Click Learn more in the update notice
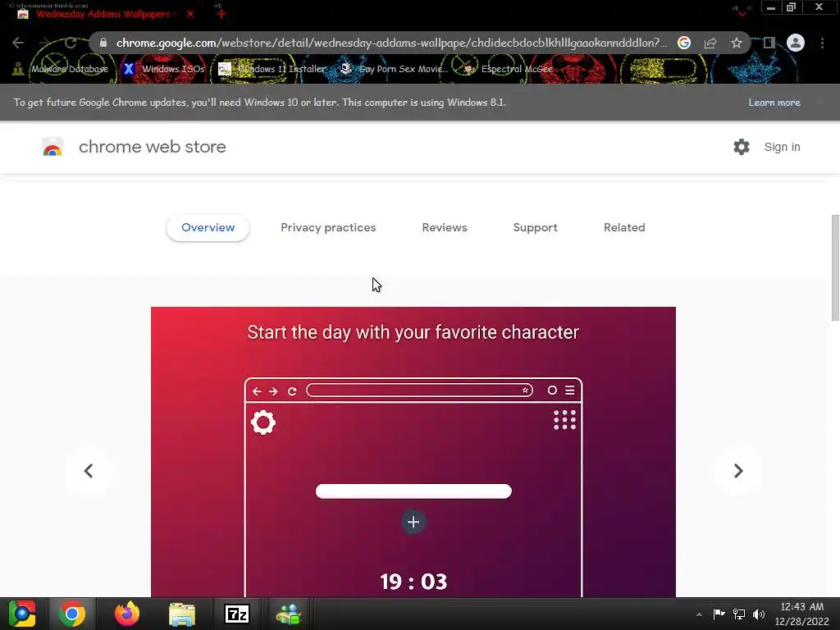The image size is (840, 630). (x=774, y=103)
